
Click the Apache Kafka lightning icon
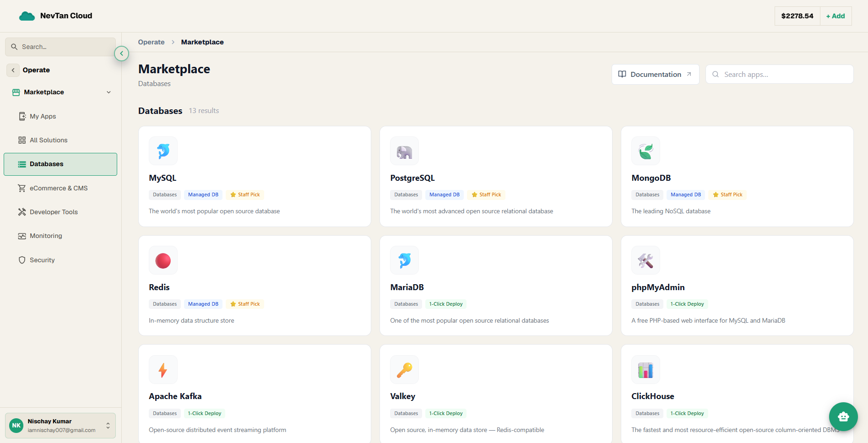pyautogui.click(x=163, y=370)
